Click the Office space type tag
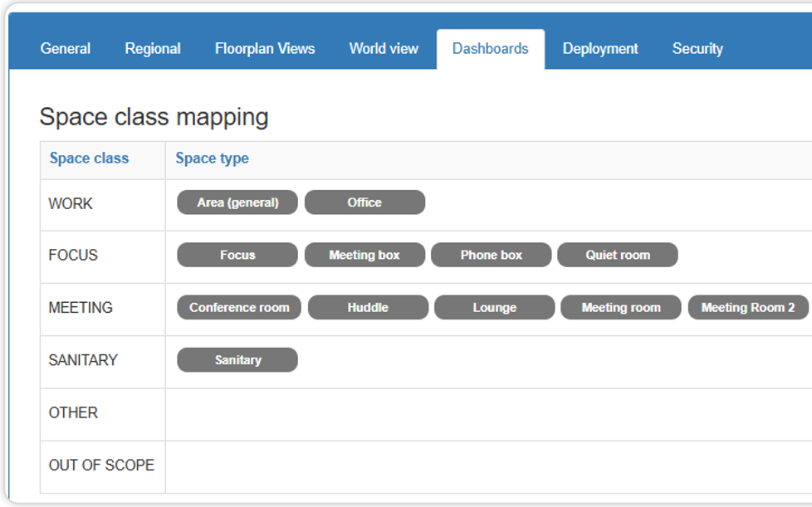The image size is (812, 507). coord(364,202)
